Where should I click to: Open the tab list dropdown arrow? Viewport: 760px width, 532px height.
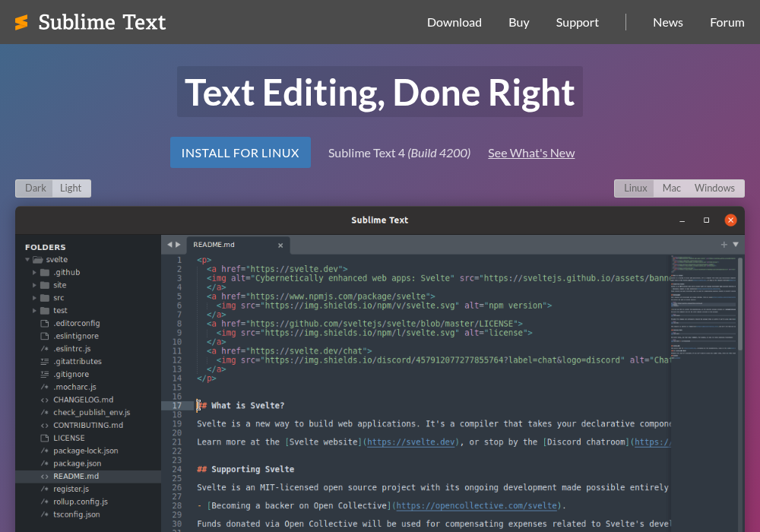coord(735,245)
